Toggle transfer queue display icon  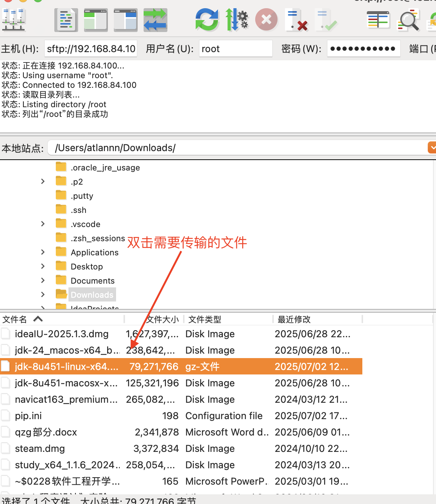coord(156,20)
